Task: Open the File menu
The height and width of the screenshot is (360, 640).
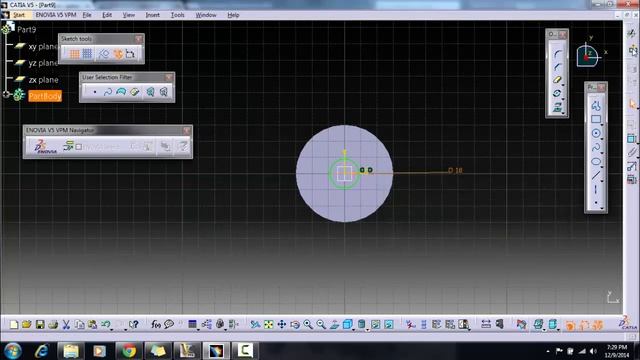Action: pyautogui.click(x=87, y=15)
